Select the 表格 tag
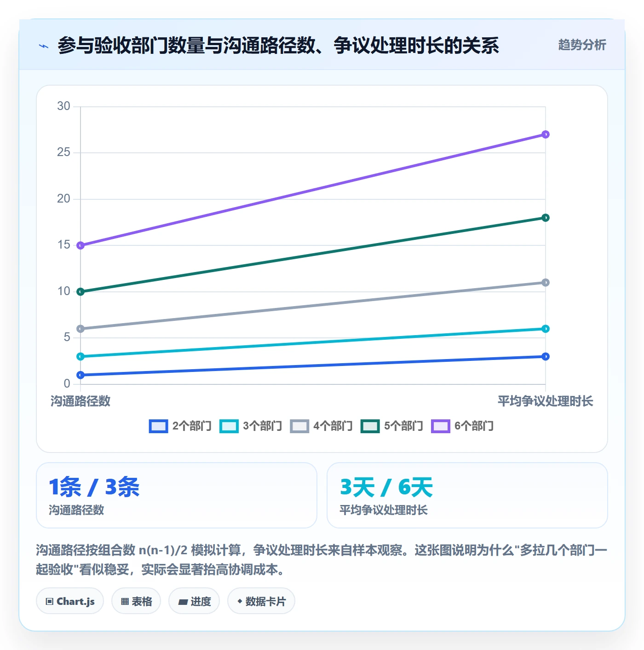Viewport: 644px width, 650px height. coord(136,601)
